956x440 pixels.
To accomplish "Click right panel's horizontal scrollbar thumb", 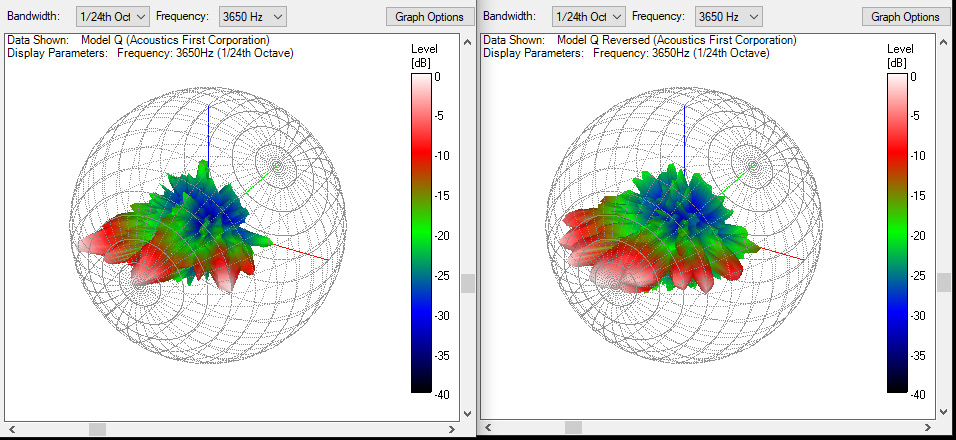I will coord(573,429).
